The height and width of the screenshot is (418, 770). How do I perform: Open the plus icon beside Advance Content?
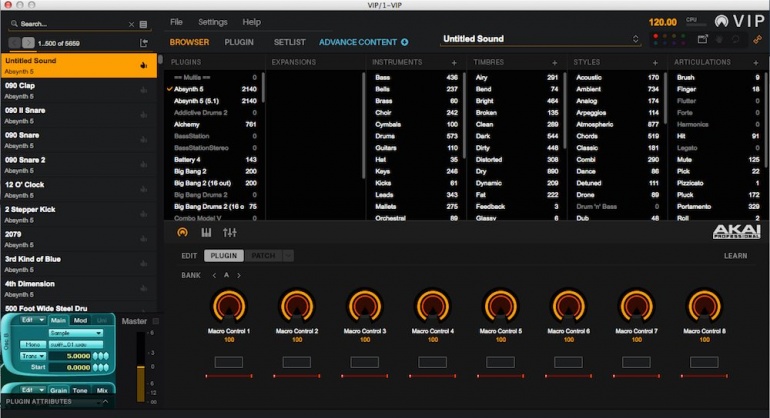(404, 42)
